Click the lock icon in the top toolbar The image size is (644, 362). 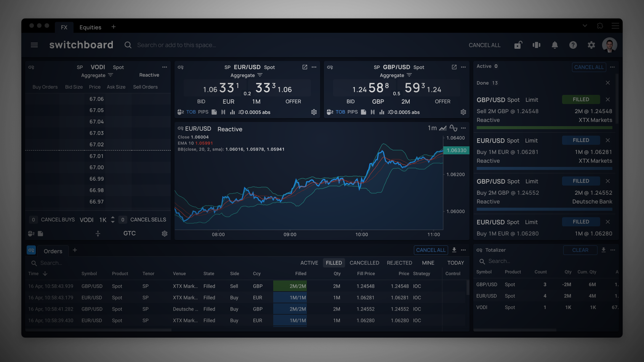[x=518, y=45]
